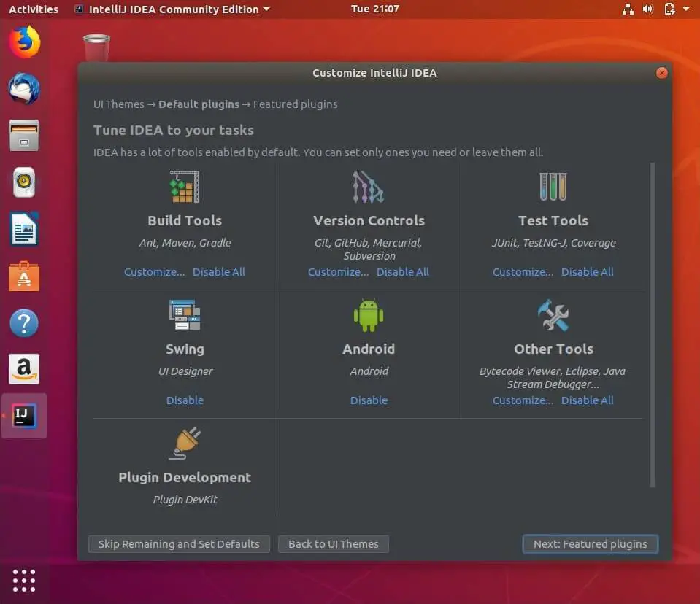Click the plugin list vertical scrollbar

pos(653,325)
